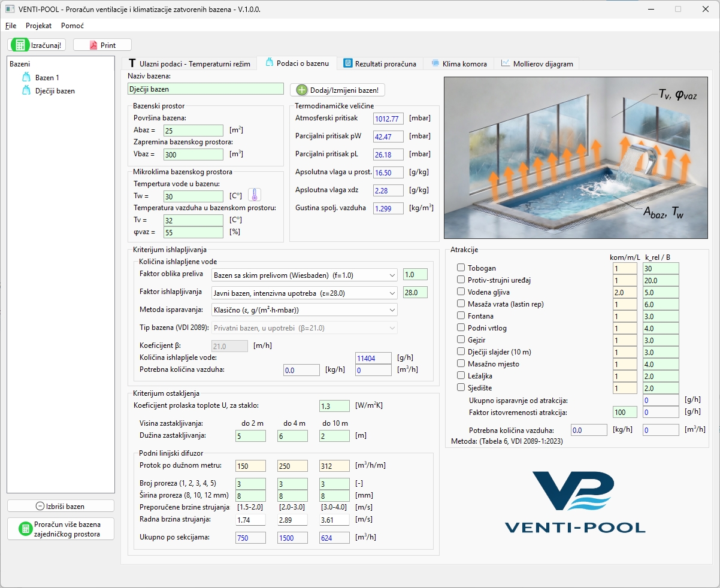Switch to the Klima komora tab
Image resolution: width=720 pixels, height=588 pixels.
(459, 63)
